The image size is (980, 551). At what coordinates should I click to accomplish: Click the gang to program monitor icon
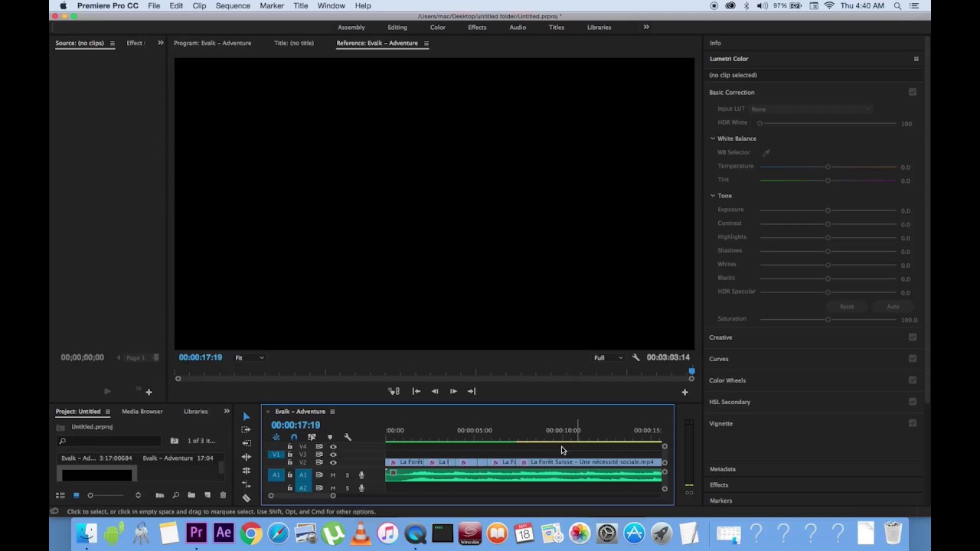pos(394,391)
